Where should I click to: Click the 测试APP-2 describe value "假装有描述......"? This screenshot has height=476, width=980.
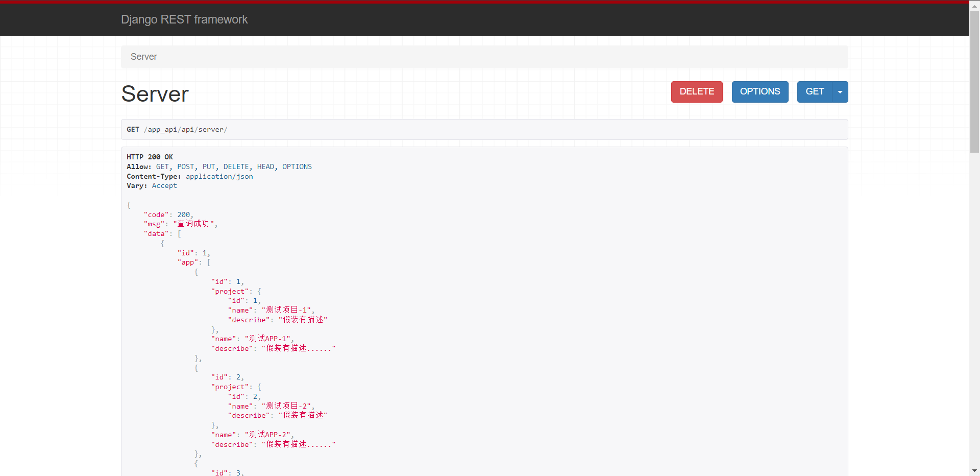299,444
